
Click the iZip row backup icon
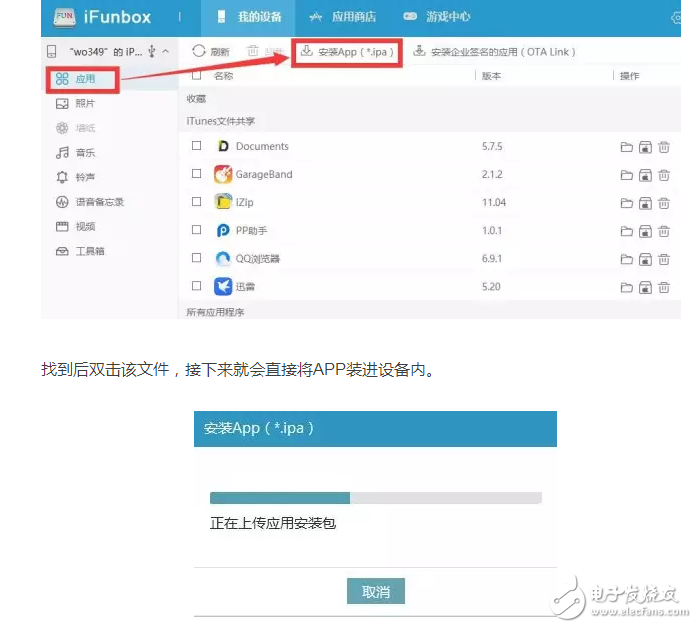pyautogui.click(x=645, y=203)
